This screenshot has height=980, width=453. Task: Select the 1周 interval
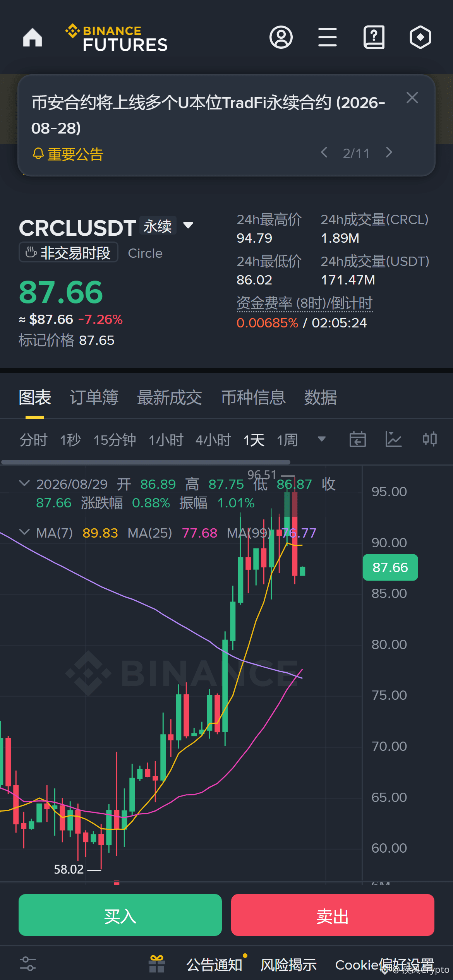point(287,440)
